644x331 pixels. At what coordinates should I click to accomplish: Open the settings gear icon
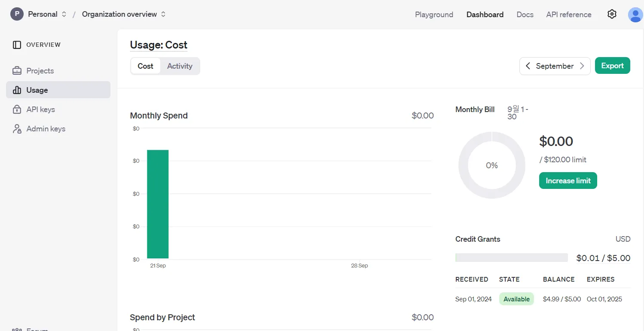[612, 14]
